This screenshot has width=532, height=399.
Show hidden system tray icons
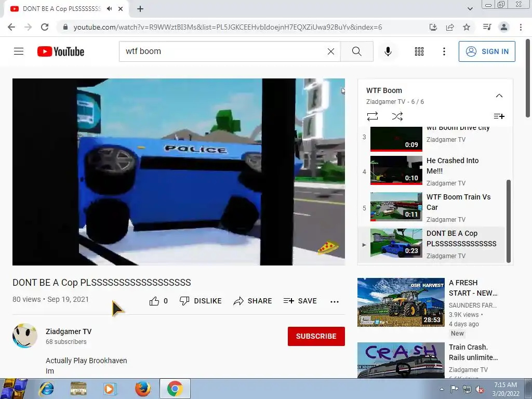tap(442, 389)
